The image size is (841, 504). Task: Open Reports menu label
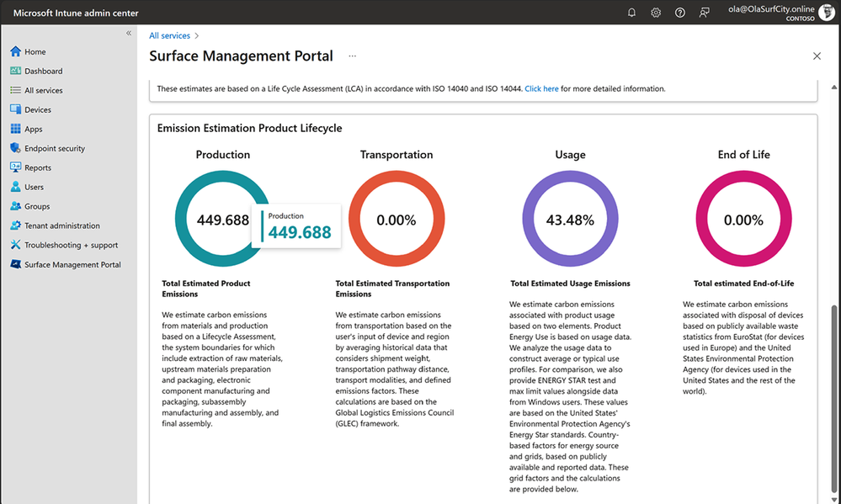coord(38,167)
